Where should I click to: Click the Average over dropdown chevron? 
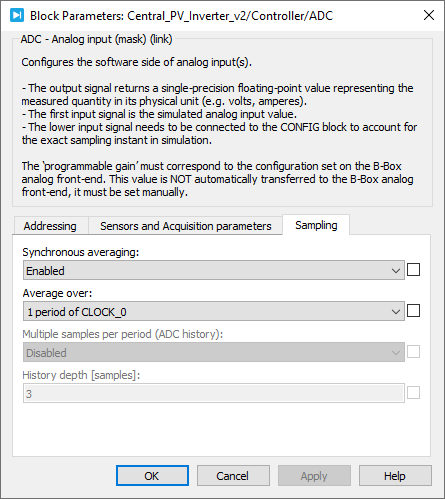click(x=396, y=312)
